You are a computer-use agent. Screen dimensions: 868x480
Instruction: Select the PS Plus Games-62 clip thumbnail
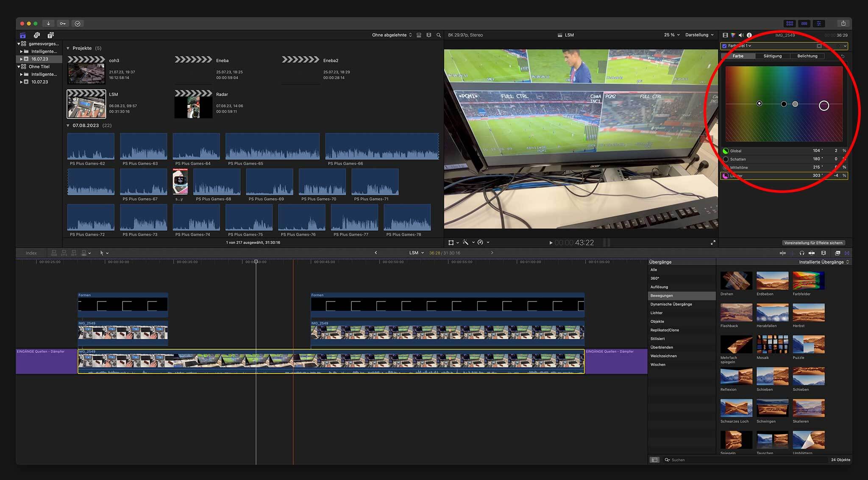(x=91, y=147)
